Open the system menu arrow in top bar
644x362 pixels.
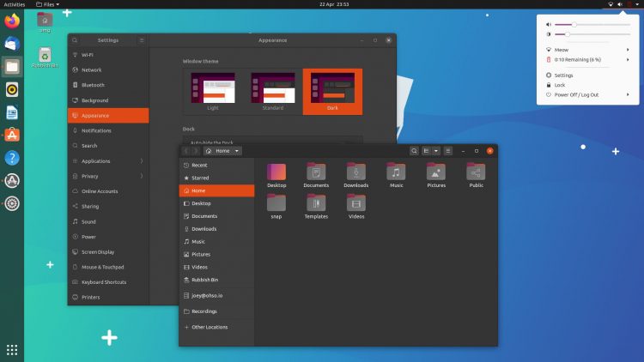[x=637, y=4]
